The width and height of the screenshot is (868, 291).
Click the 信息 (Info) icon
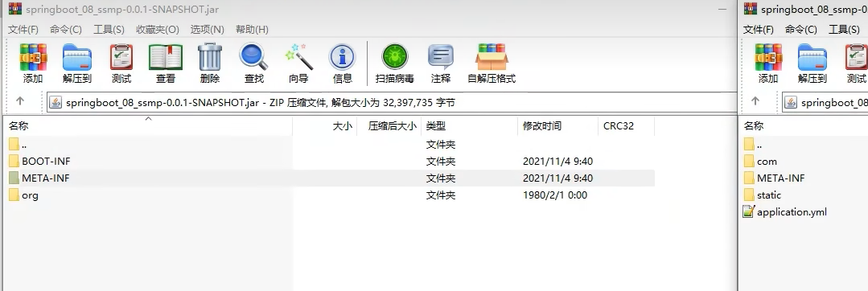point(343,58)
